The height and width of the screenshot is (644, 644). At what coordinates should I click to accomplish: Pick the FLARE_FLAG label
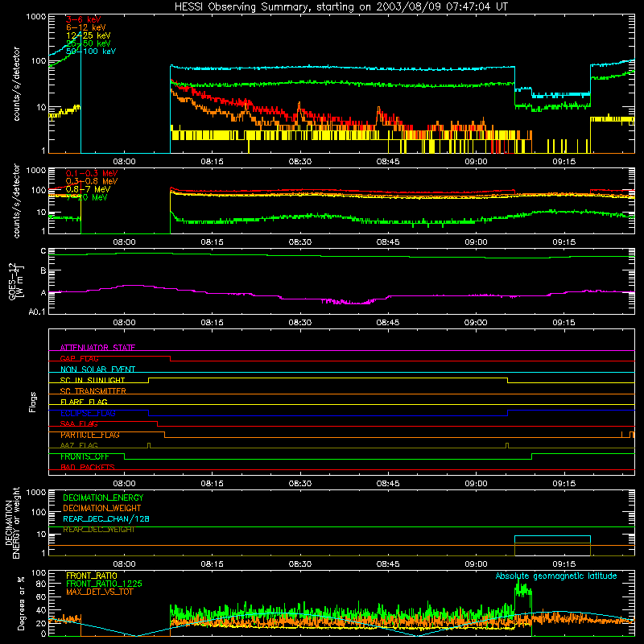(x=84, y=402)
